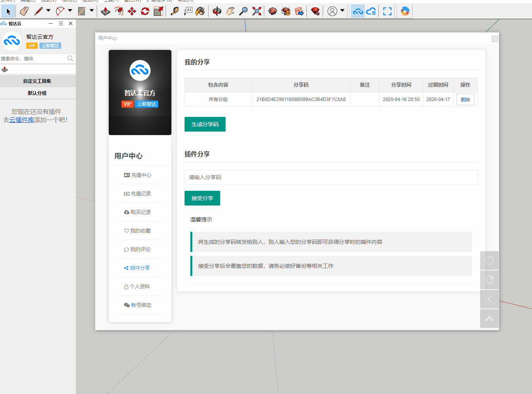
Task: Click the search magnifier in plugin panel
Action: point(70,58)
